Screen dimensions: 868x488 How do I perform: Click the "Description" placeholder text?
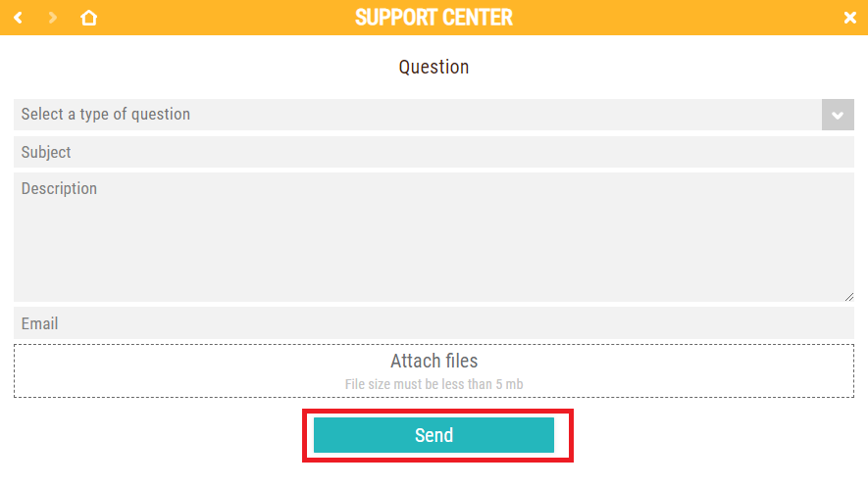(x=59, y=188)
